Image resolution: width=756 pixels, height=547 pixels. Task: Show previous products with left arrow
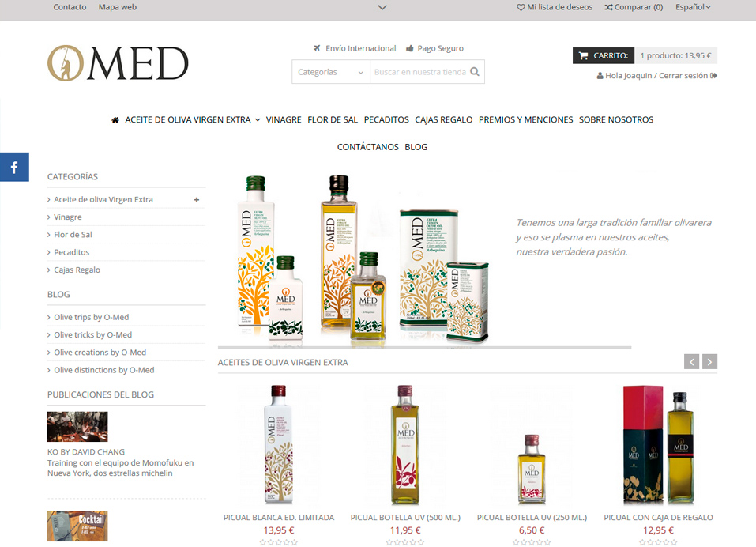691,362
